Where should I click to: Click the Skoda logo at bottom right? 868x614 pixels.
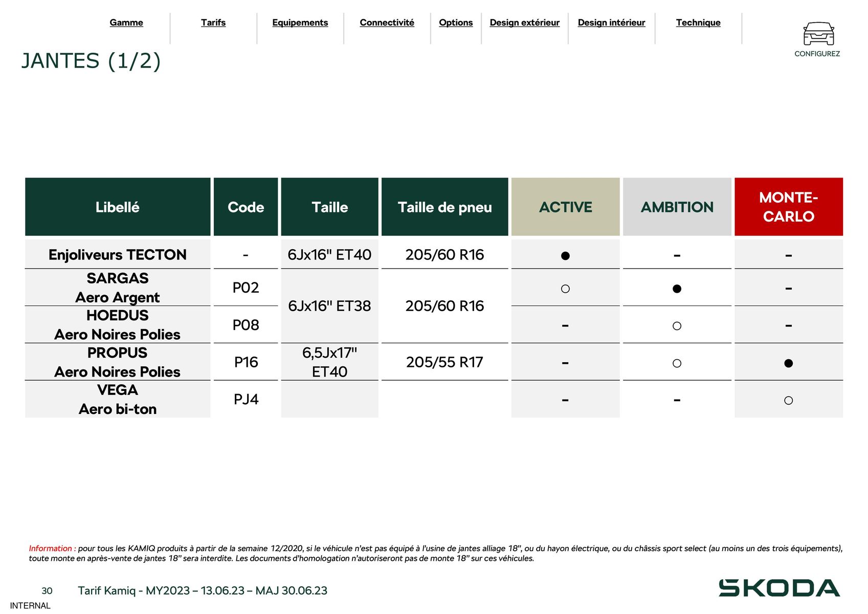tap(779, 588)
